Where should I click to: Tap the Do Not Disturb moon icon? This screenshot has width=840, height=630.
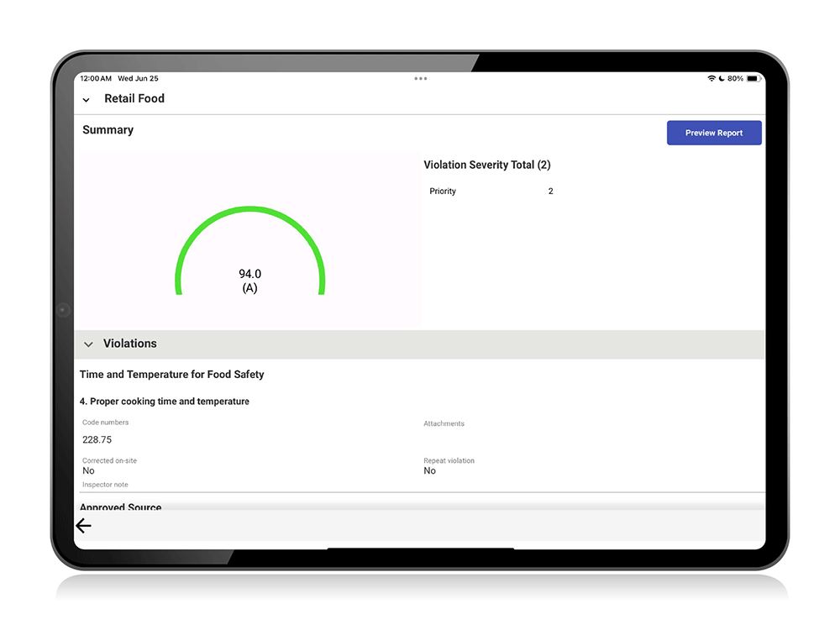click(721, 78)
